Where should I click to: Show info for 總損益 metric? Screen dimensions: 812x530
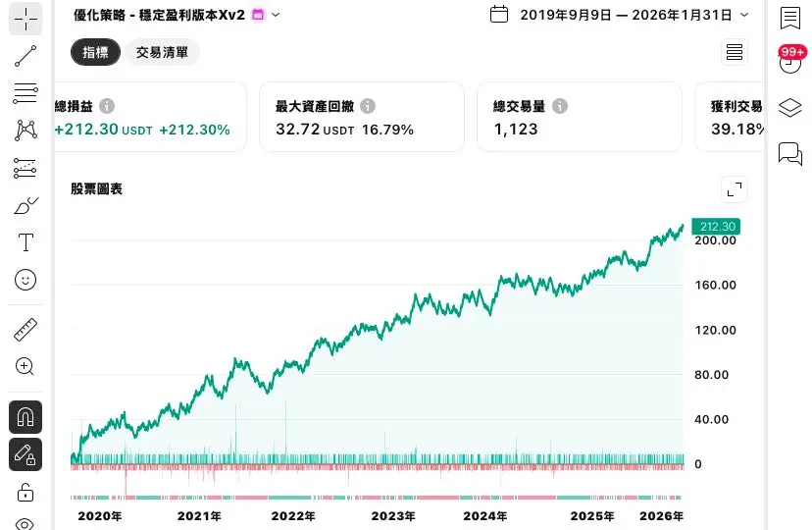107,106
